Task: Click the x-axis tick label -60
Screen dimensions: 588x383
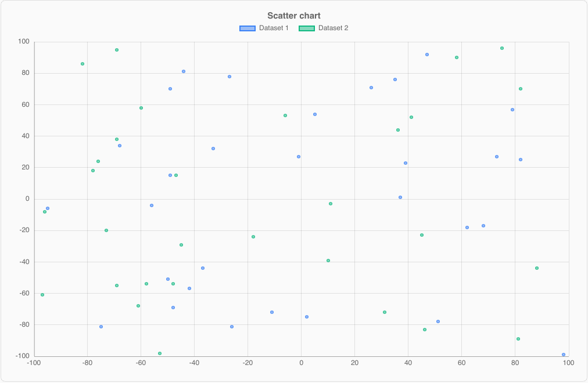Action: (x=141, y=363)
